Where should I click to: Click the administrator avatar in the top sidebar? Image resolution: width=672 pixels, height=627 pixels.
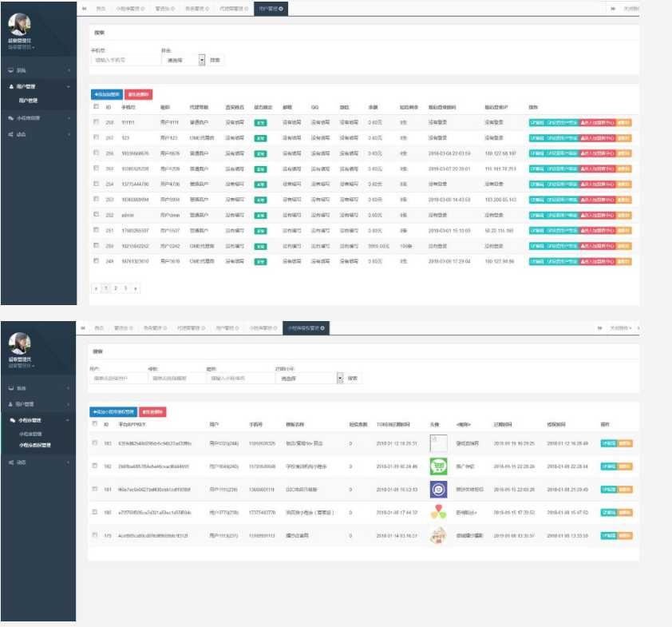[19, 25]
